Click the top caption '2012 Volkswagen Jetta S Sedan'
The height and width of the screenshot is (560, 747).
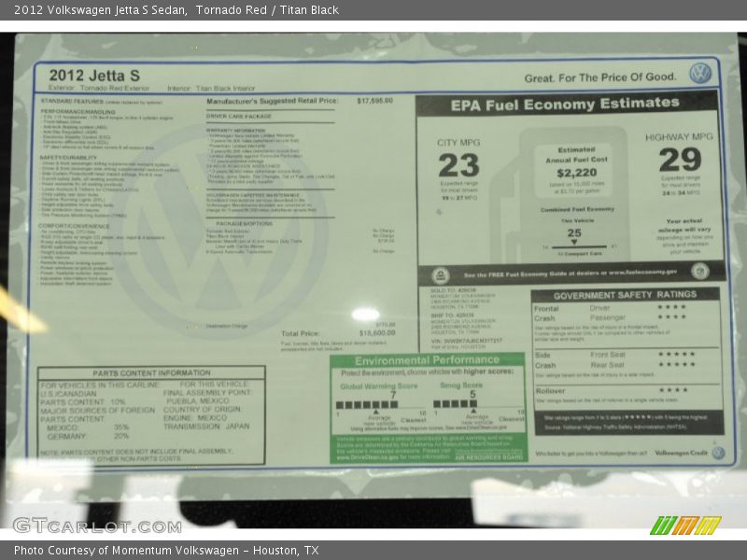coord(100,10)
